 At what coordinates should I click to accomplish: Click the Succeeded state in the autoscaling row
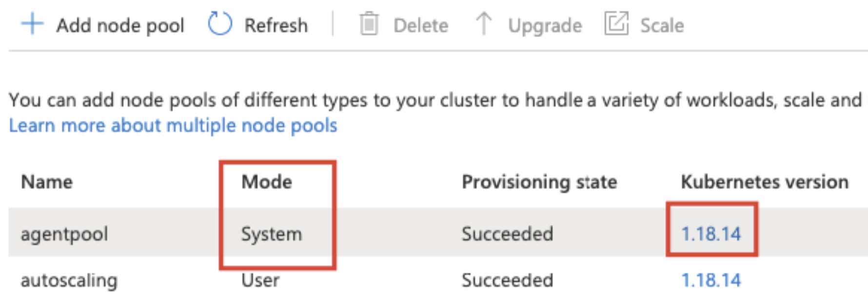tap(507, 281)
